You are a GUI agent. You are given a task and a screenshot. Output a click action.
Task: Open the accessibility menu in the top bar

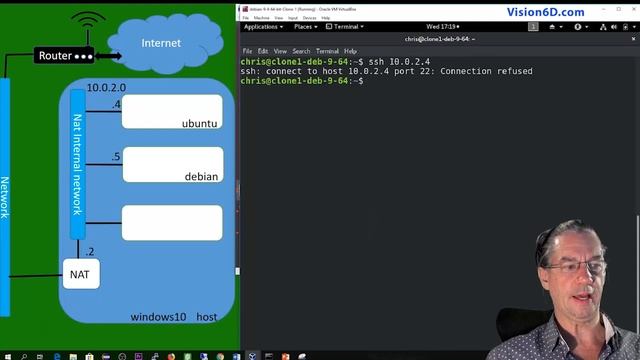(581, 27)
